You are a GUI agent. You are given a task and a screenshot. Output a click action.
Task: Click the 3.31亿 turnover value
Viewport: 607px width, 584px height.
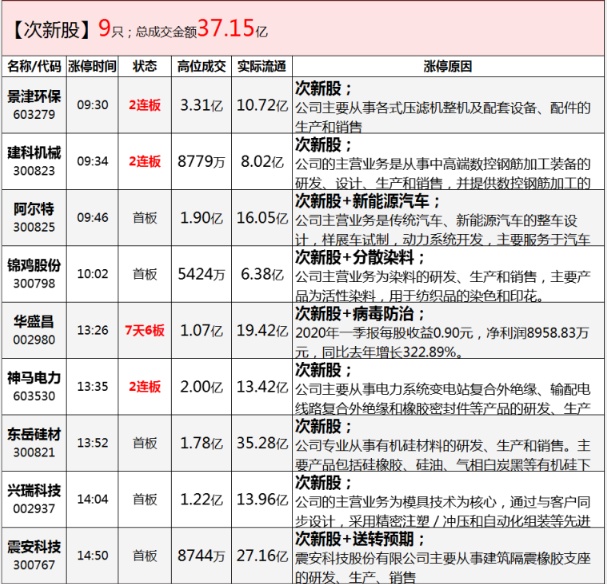click(x=201, y=105)
